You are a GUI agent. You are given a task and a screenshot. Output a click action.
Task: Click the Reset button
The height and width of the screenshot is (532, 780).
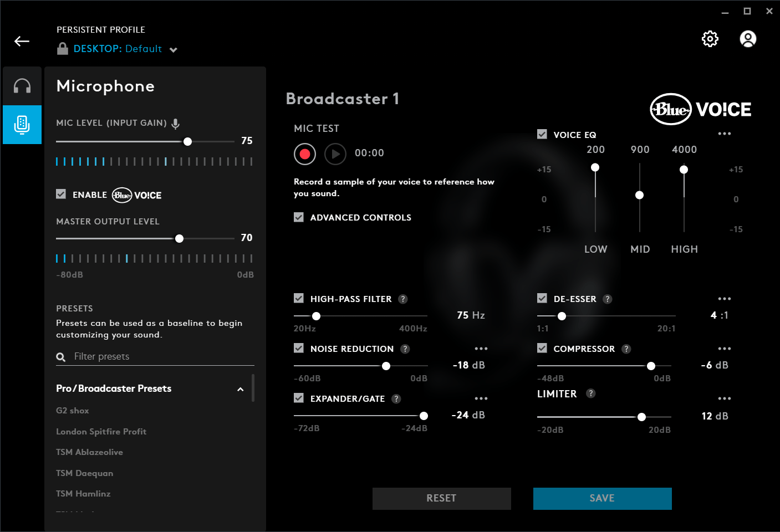441,498
